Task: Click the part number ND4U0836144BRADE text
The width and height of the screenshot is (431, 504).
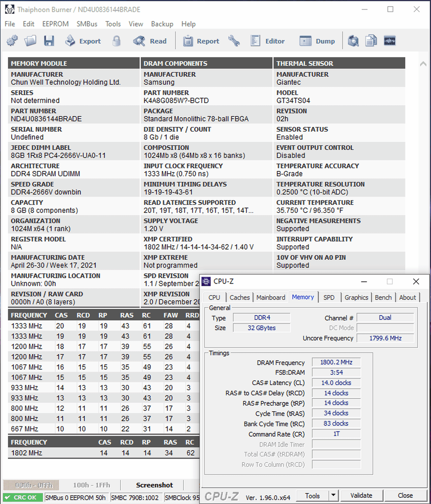Action: (46, 119)
